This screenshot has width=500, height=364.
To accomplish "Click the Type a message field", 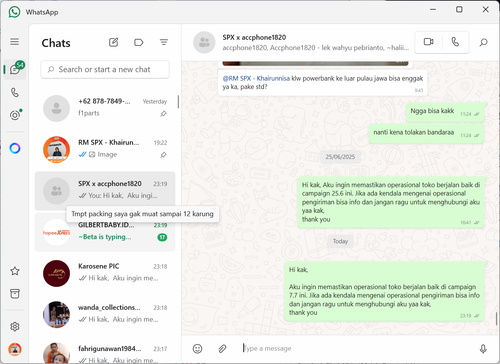I will (355, 349).
